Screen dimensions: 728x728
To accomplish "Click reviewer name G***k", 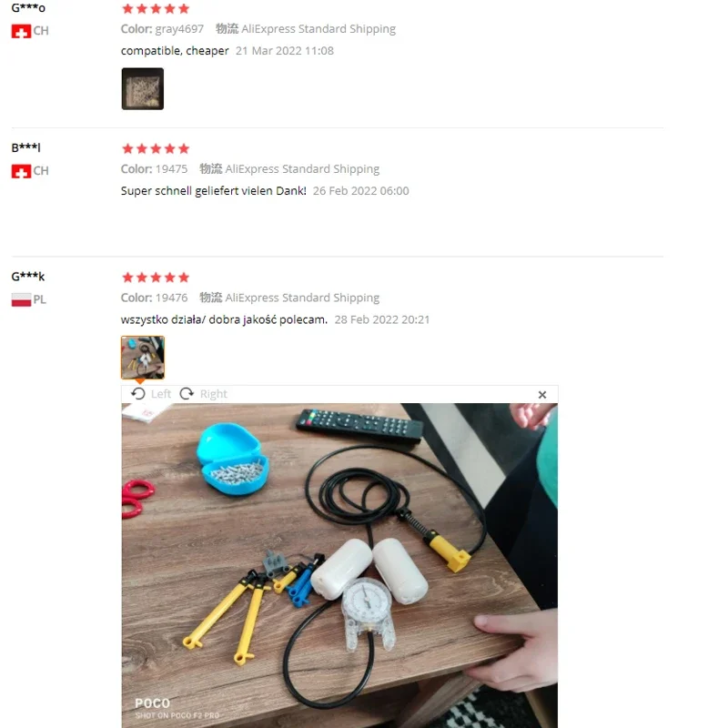I will coord(28,277).
